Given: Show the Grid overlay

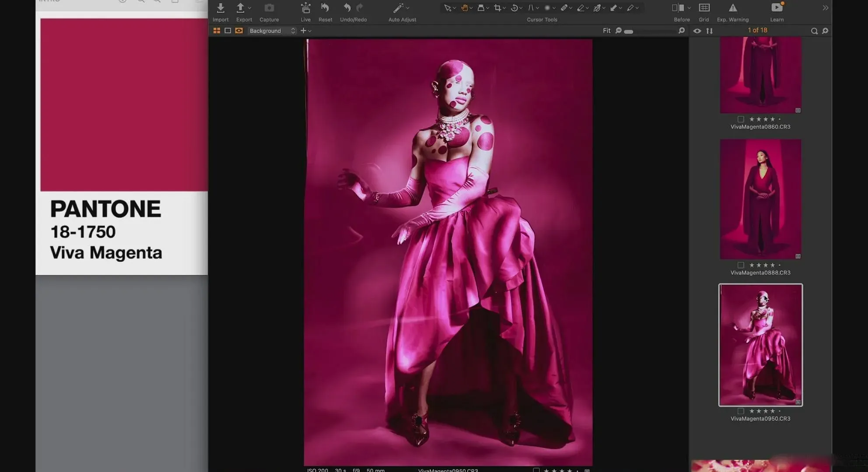Looking at the screenshot, I should 704,8.
